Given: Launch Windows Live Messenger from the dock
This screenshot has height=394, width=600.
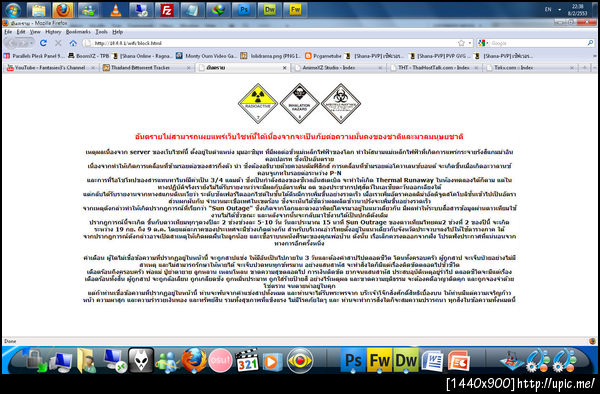Looking at the screenshot, I should pos(167,361).
